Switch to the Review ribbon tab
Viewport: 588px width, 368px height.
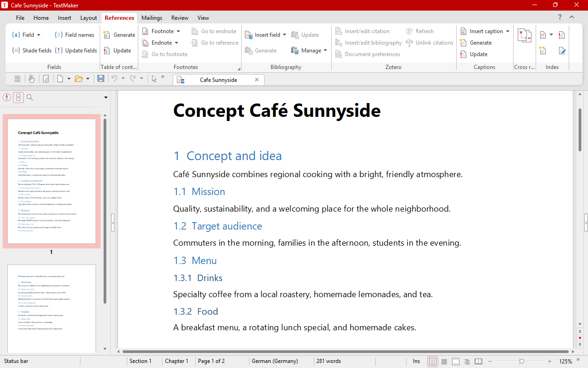[180, 18]
